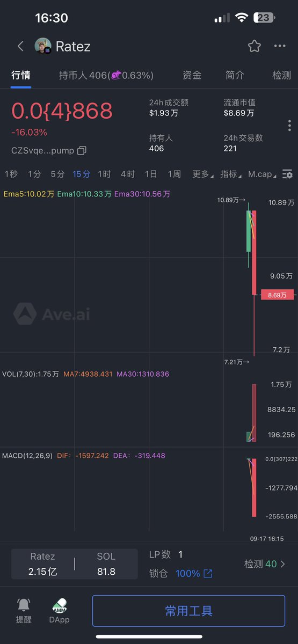
Task: Expand the 更多 timeframe dropdown
Action: point(203,174)
